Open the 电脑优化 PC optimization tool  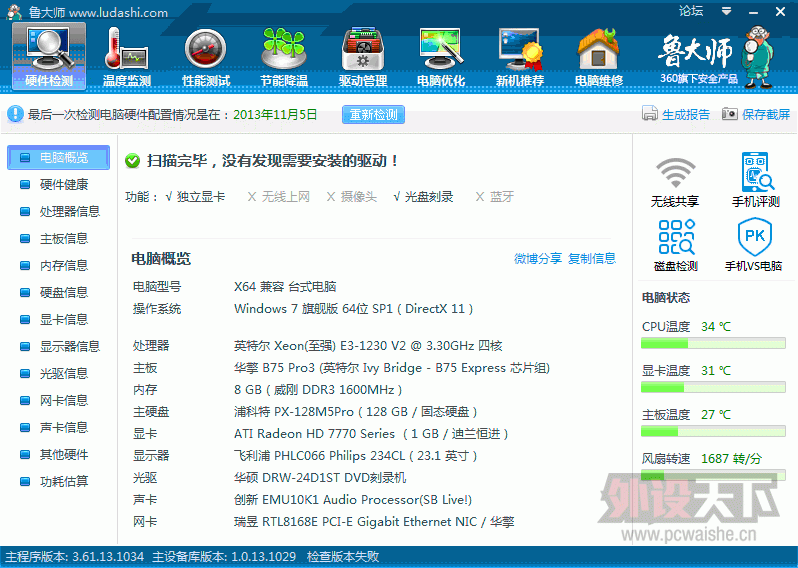(x=441, y=56)
